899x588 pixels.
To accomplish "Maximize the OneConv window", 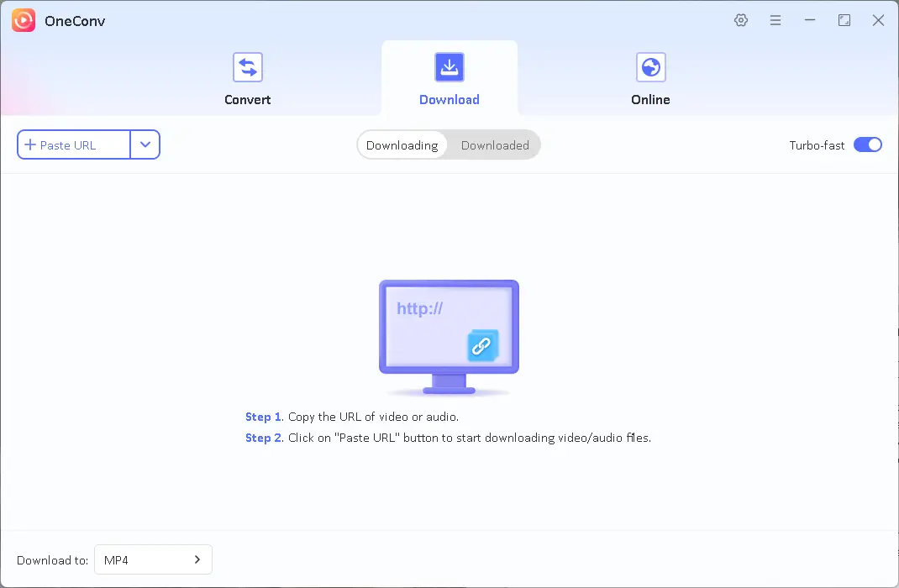I will point(844,20).
